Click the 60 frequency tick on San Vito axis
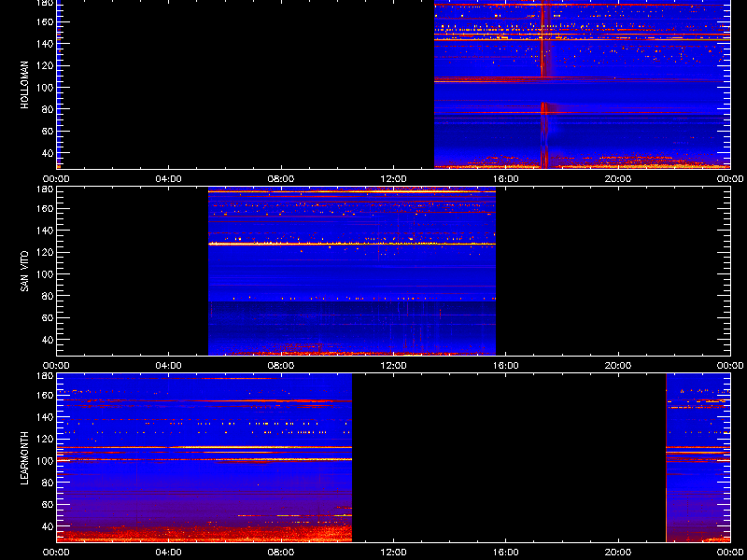 (x=47, y=317)
